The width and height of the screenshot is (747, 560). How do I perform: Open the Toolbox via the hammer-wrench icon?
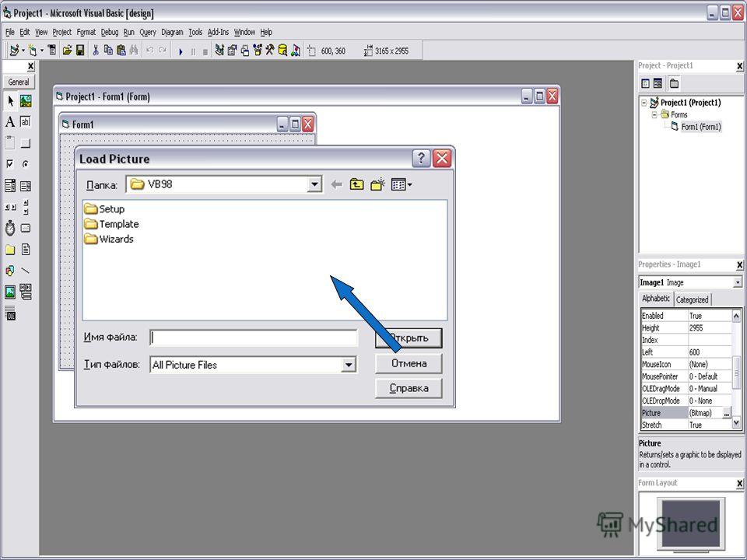(x=270, y=50)
